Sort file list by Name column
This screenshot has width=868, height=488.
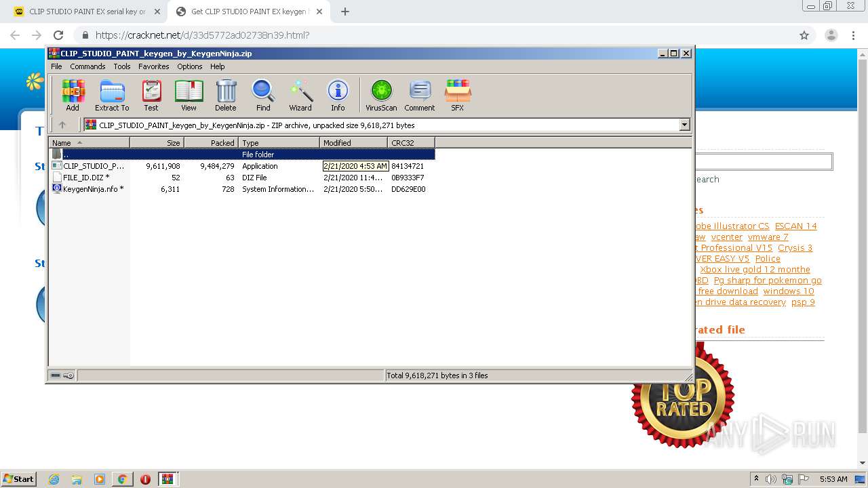click(x=89, y=142)
